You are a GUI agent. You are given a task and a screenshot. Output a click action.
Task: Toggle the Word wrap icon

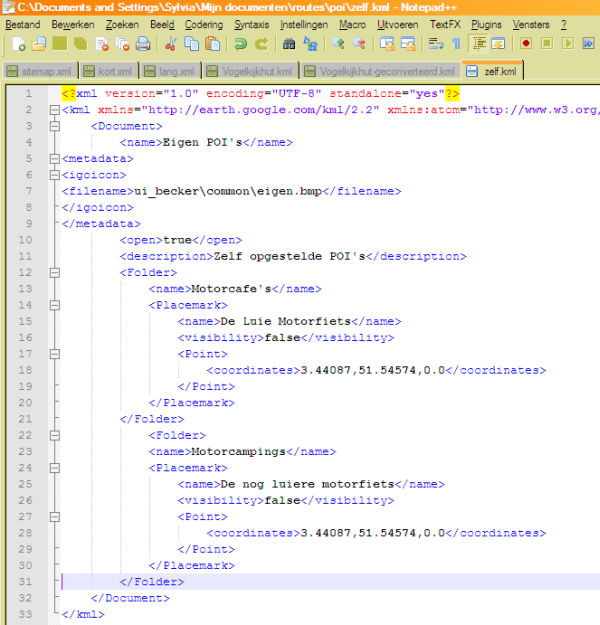point(436,44)
